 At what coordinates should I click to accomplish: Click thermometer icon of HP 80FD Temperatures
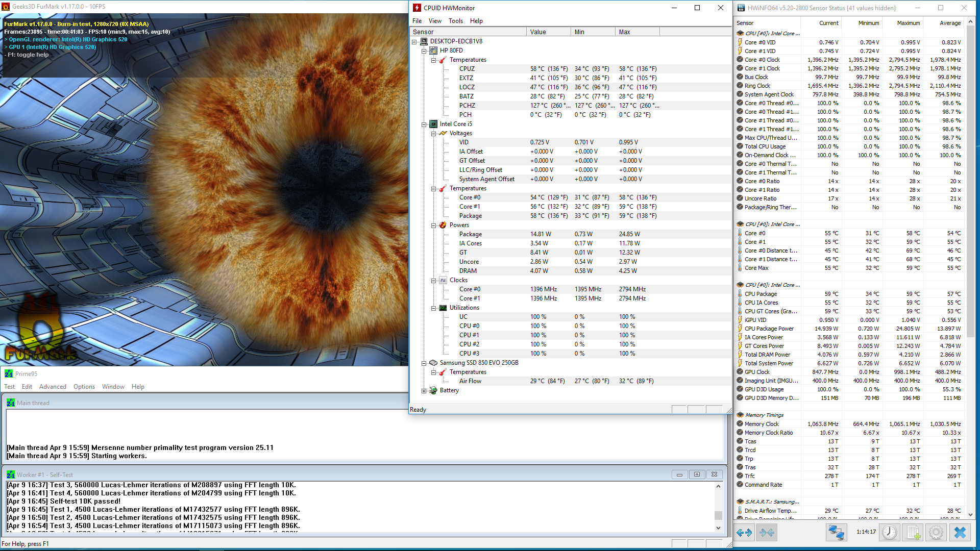click(443, 60)
